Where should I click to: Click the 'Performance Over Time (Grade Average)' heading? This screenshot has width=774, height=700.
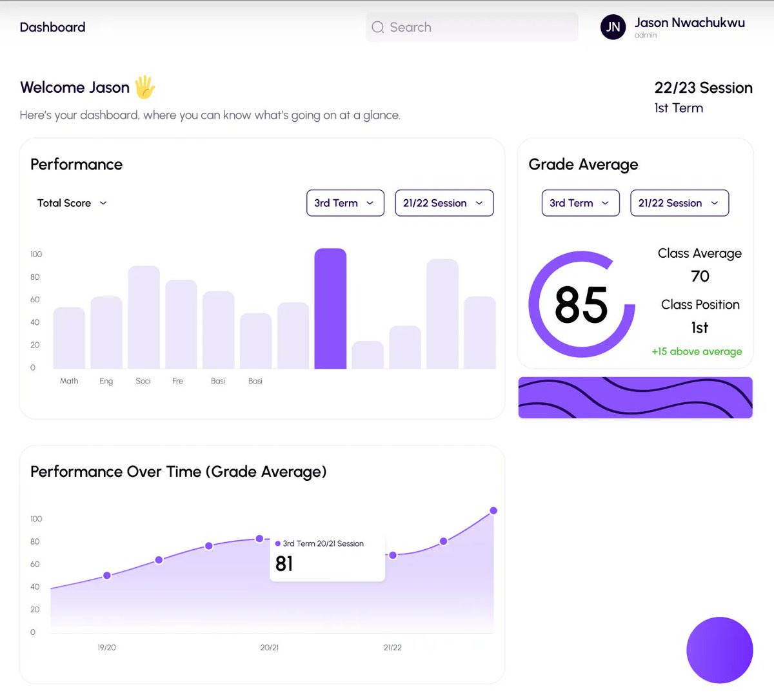click(x=179, y=472)
